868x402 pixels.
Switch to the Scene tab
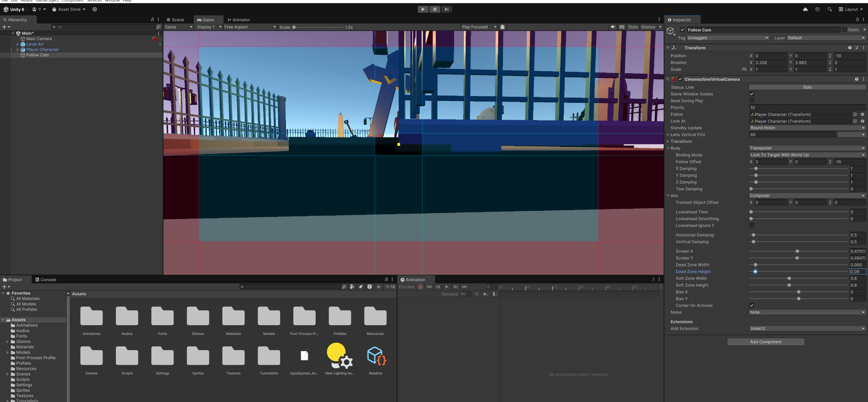coord(175,20)
